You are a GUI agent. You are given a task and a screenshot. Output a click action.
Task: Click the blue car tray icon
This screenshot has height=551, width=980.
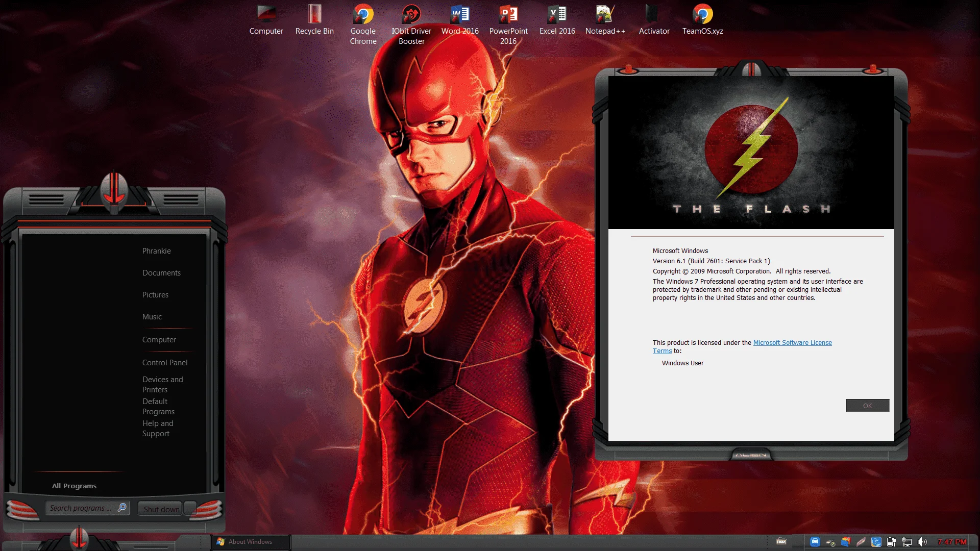click(x=815, y=542)
